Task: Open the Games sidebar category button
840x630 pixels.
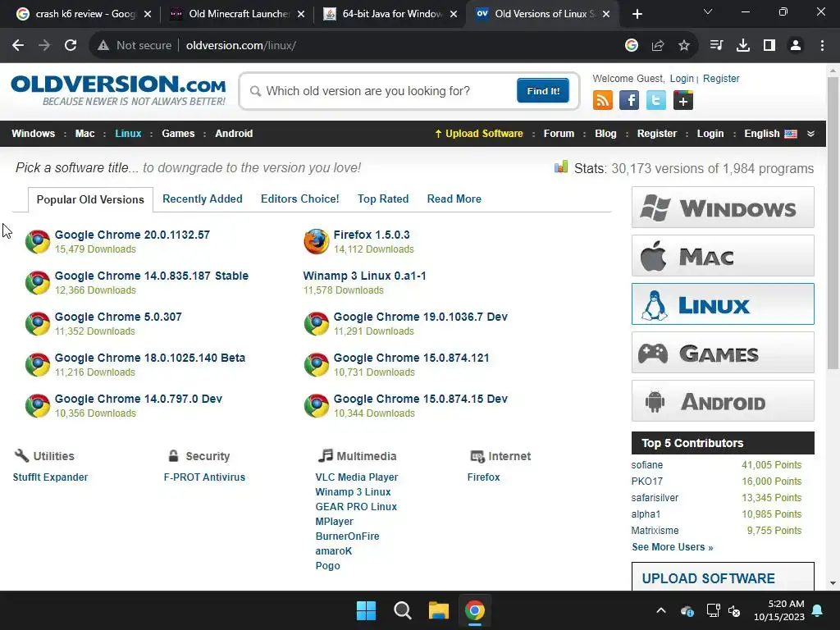Action: click(x=723, y=353)
